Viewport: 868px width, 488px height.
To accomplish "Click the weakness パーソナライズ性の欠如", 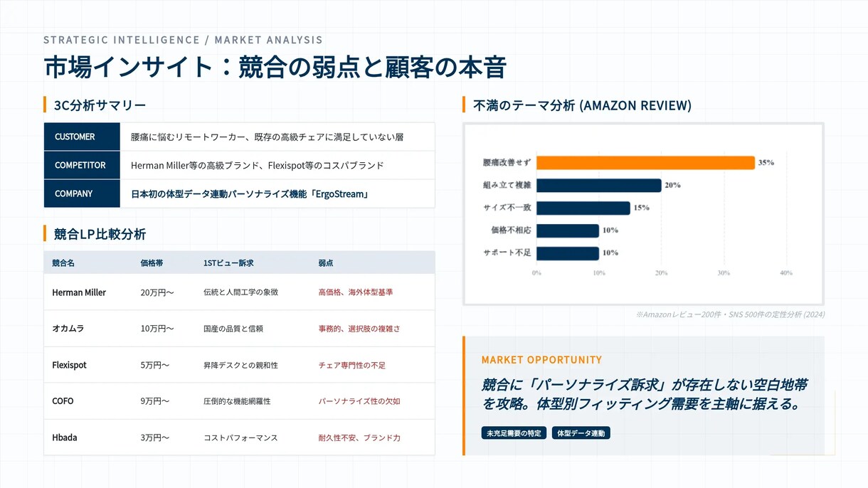I will pyautogui.click(x=359, y=401).
